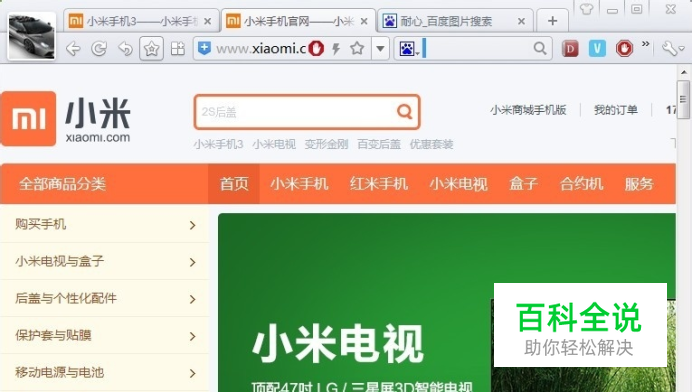The image size is (692, 392).
Task: Click the vertical scrollbar thumb
Action: (x=683, y=100)
